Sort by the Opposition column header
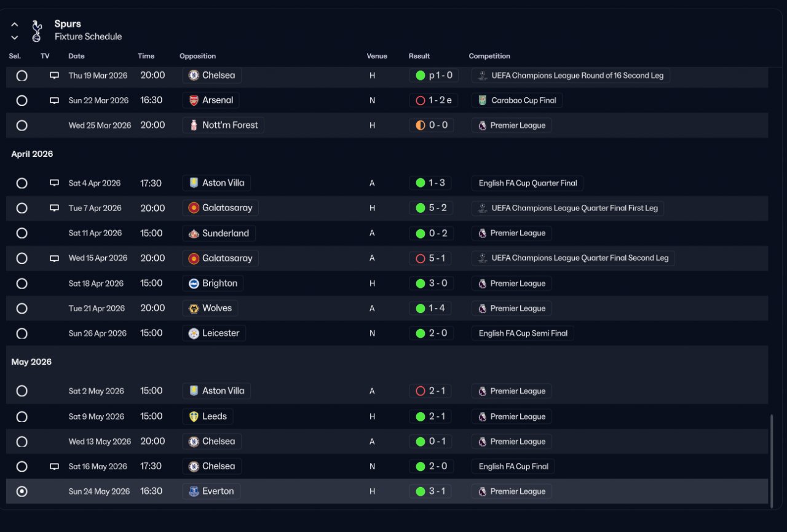787x532 pixels. click(197, 56)
